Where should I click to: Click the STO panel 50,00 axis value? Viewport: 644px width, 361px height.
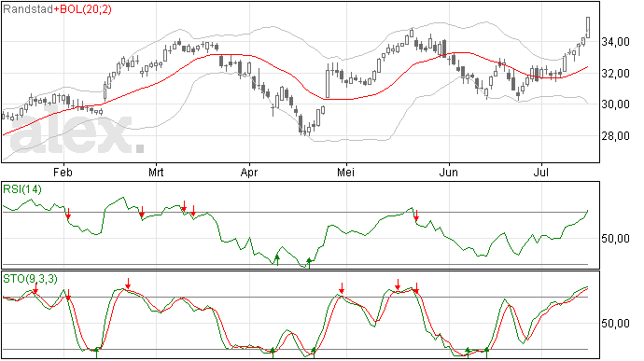(x=615, y=324)
